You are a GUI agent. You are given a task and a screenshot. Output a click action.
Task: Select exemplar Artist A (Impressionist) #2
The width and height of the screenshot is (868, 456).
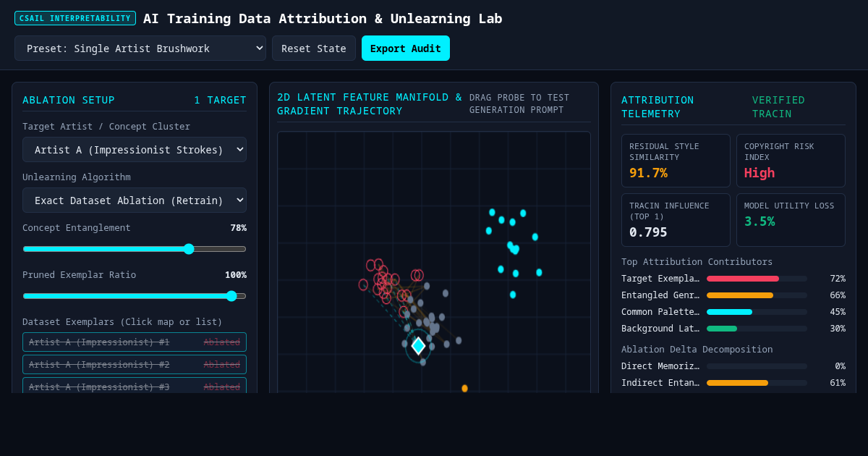tap(135, 365)
